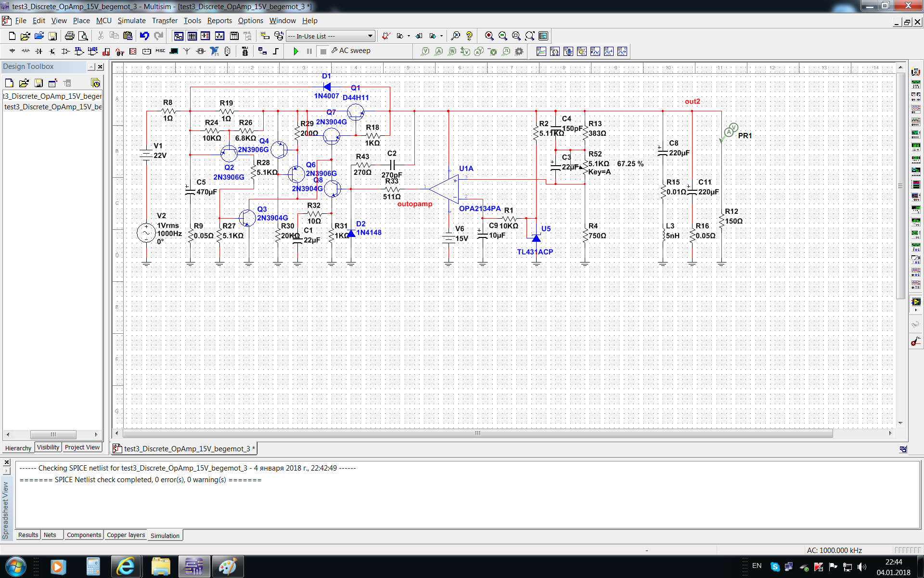The height and width of the screenshot is (578, 924).
Task: Open the In-Use List dropdown
Action: coord(331,36)
